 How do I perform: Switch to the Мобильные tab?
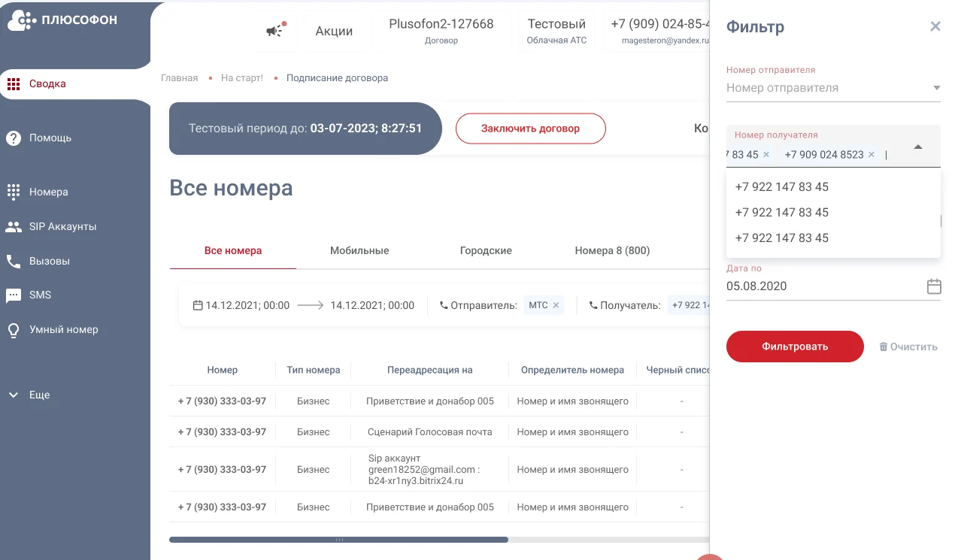[359, 250]
